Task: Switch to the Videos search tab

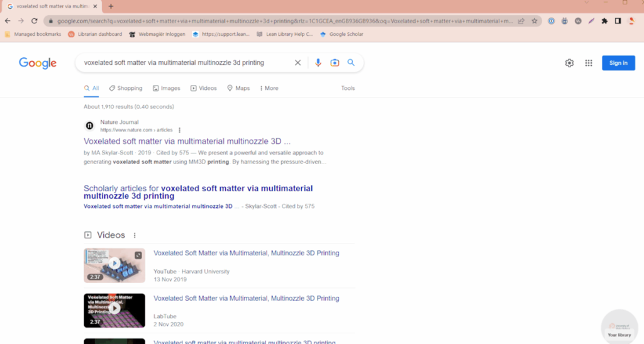Action: [204, 89]
